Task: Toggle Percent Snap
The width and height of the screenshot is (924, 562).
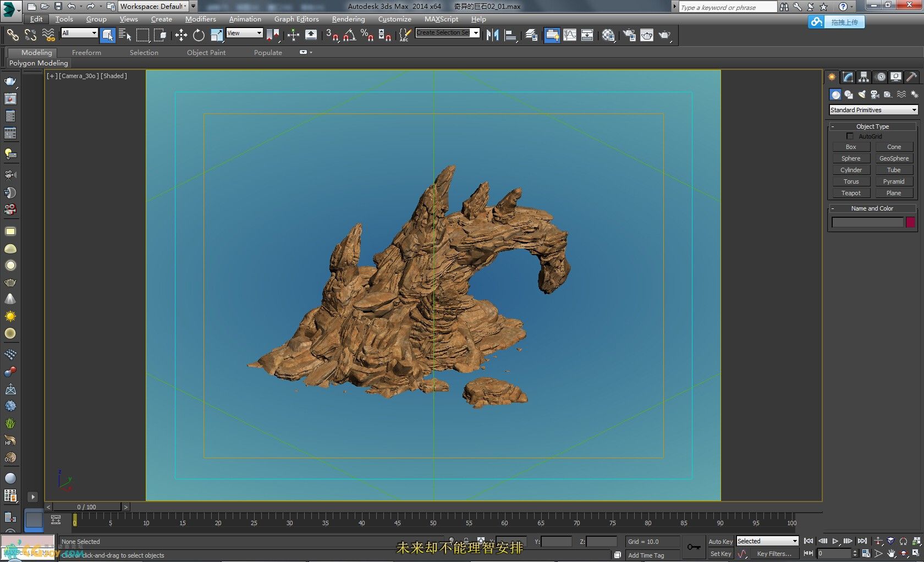Action: [367, 35]
